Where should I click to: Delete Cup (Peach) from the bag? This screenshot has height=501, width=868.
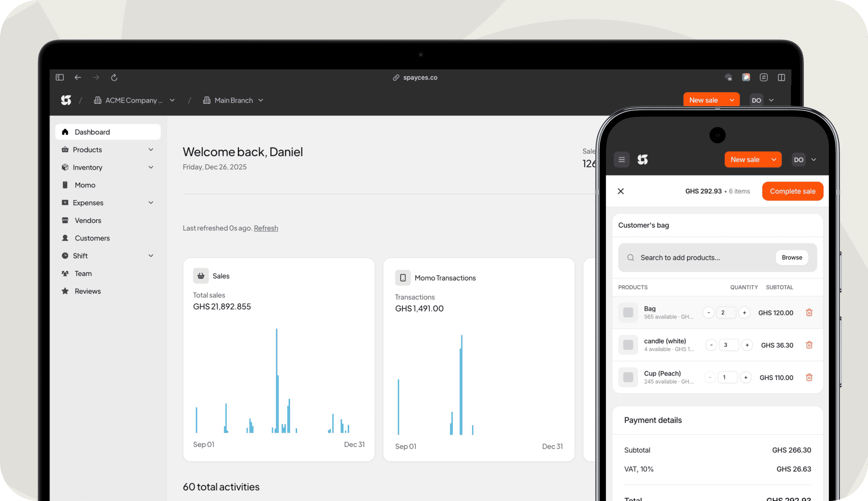click(809, 377)
